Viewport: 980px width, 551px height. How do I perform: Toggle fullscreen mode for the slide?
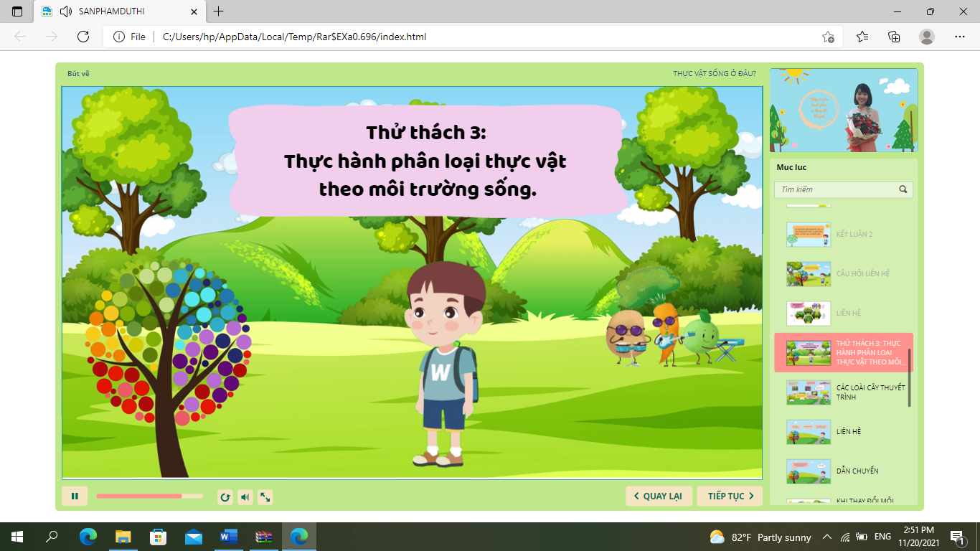pos(265,496)
